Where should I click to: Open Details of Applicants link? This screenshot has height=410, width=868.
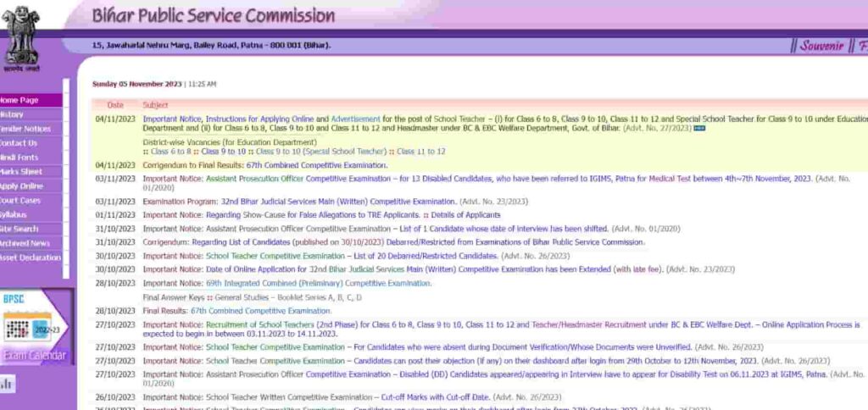tap(465, 215)
